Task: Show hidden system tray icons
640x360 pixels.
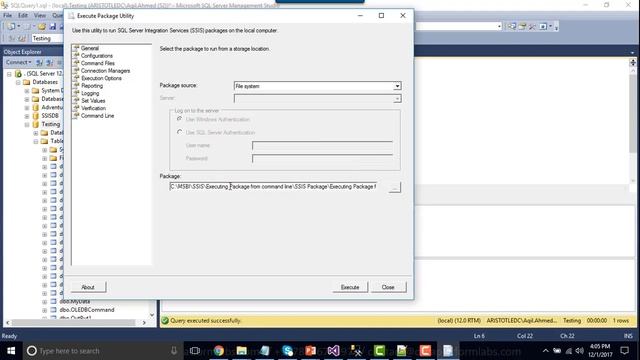Action: [x=545, y=351]
